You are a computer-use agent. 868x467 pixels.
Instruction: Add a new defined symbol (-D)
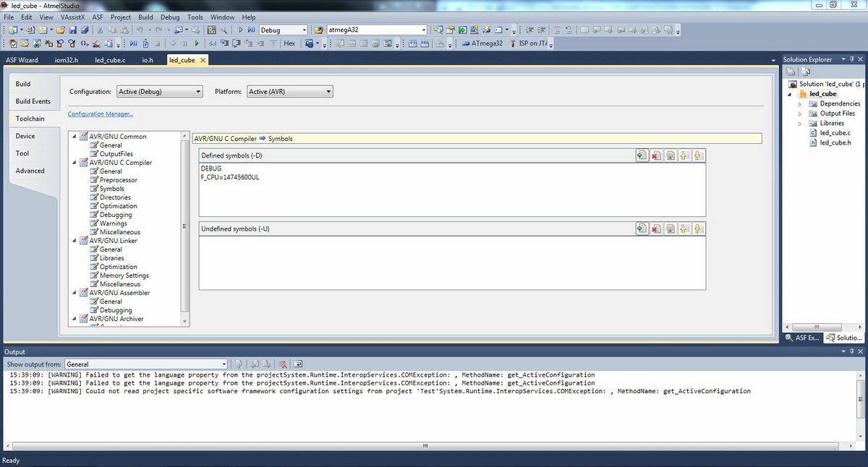click(x=642, y=155)
